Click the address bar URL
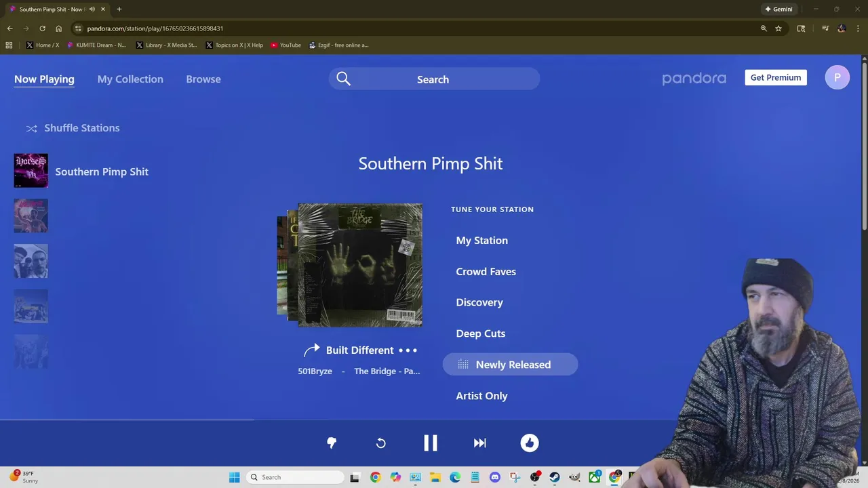 (155, 28)
